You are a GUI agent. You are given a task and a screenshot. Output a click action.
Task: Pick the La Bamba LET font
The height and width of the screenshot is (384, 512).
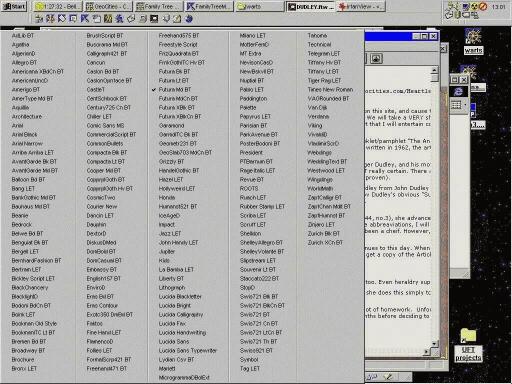tap(176, 269)
